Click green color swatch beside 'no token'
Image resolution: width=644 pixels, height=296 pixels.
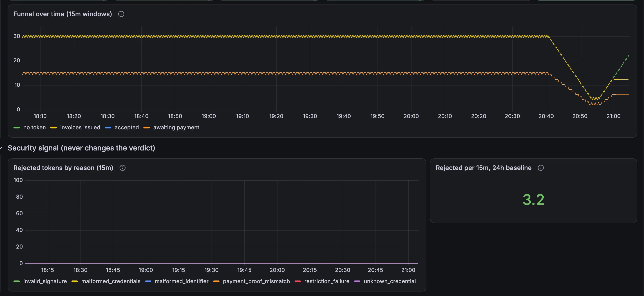(16, 128)
